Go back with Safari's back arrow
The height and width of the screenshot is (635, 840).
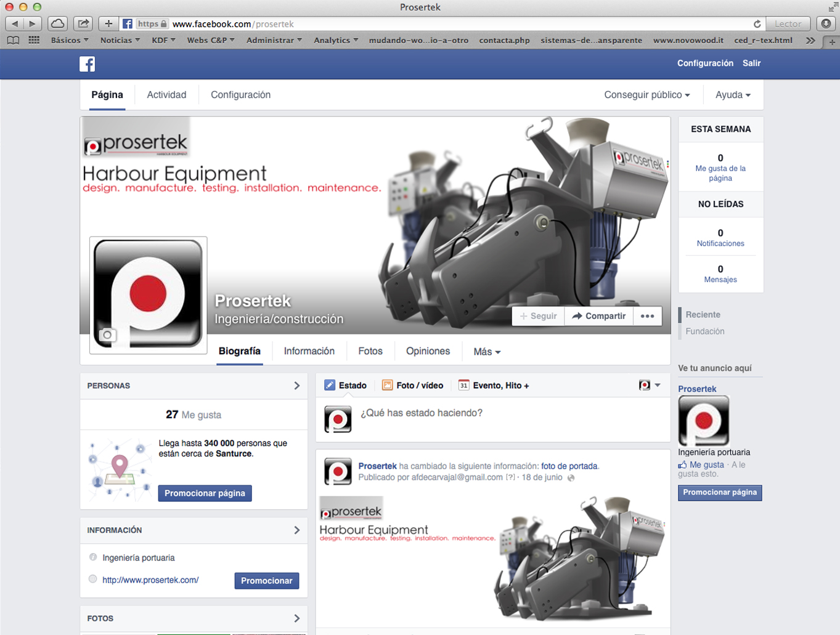tap(15, 23)
